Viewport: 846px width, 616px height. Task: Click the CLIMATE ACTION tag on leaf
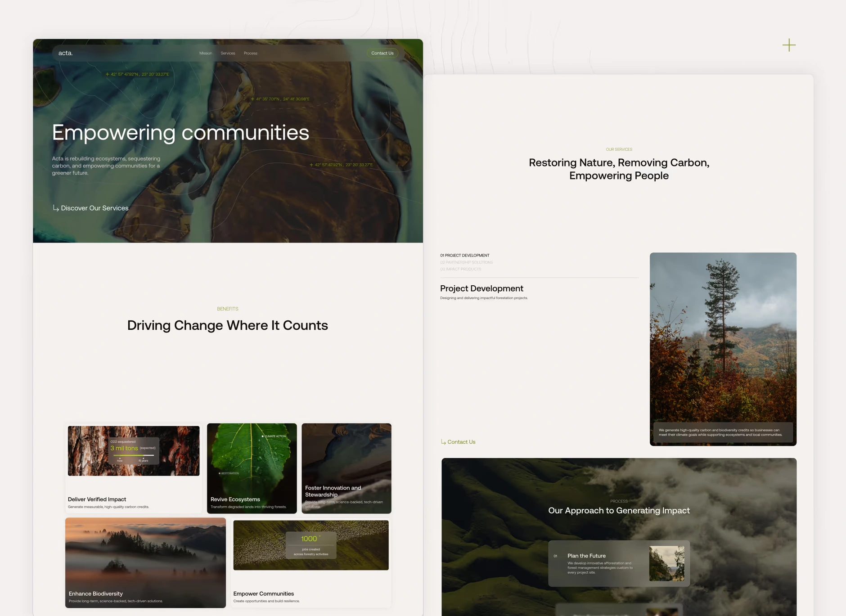click(274, 436)
